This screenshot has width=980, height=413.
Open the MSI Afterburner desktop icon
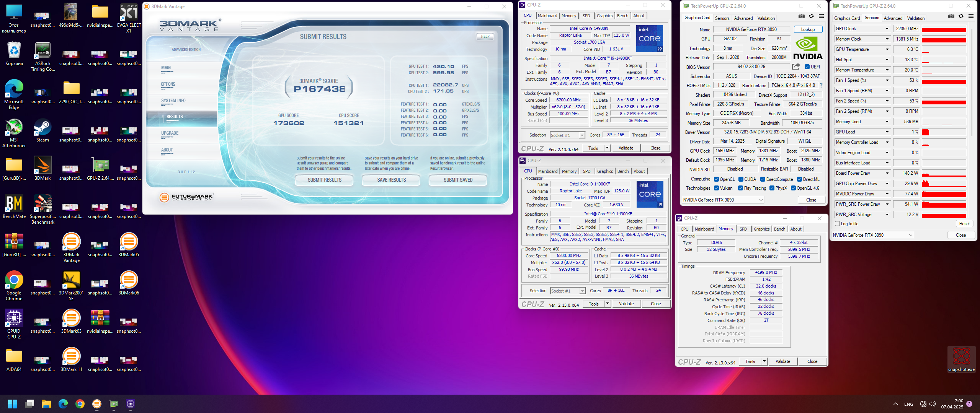click(x=14, y=132)
